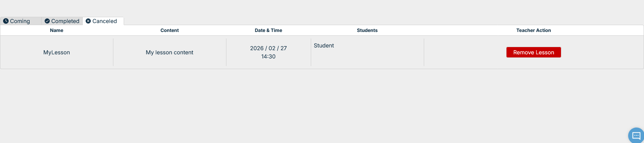Click the 14:30 lesson time
The width and height of the screenshot is (644, 143).
click(268, 56)
